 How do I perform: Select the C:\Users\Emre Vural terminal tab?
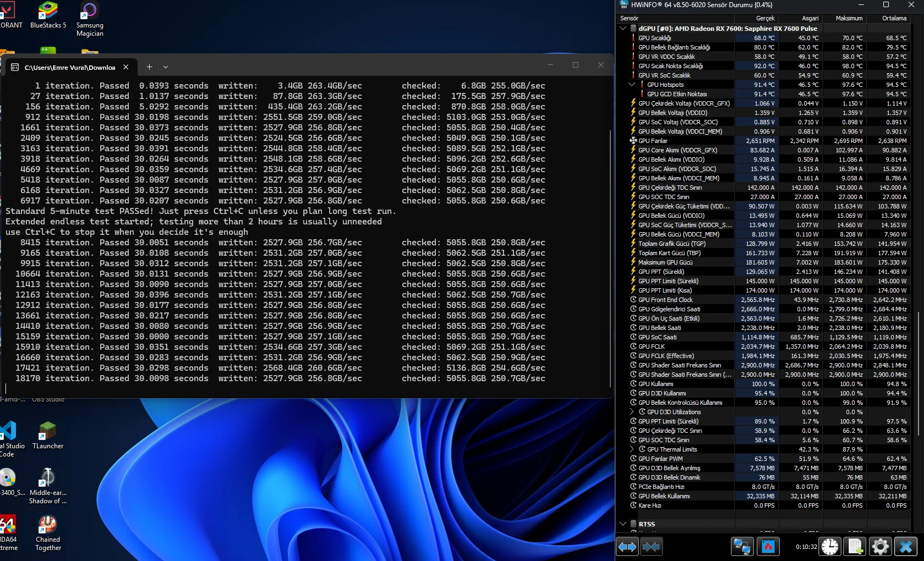[x=70, y=67]
